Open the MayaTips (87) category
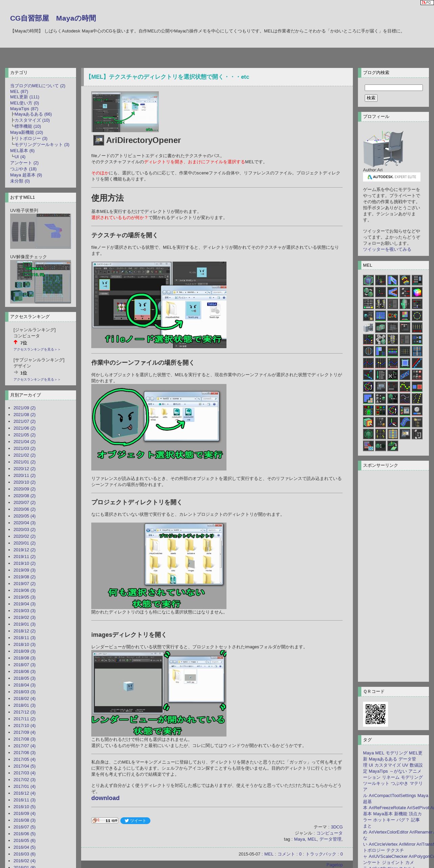This screenshot has height=868, width=434. click(x=24, y=109)
